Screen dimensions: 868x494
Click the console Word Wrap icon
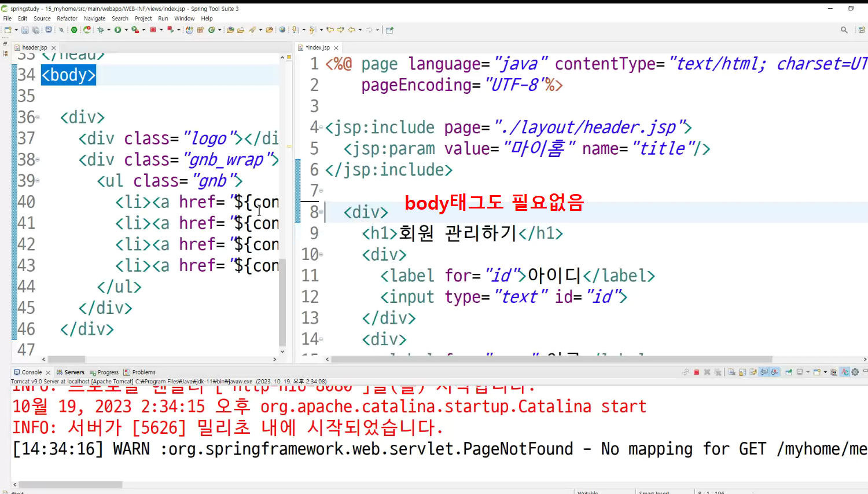[753, 372]
